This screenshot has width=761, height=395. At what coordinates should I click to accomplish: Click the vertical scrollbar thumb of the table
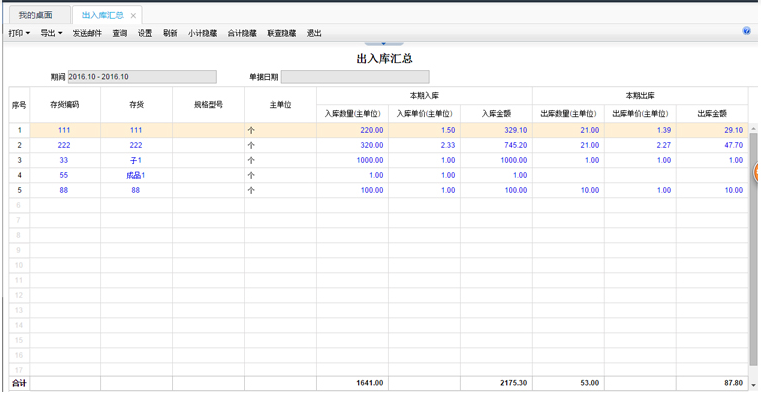tap(753, 249)
